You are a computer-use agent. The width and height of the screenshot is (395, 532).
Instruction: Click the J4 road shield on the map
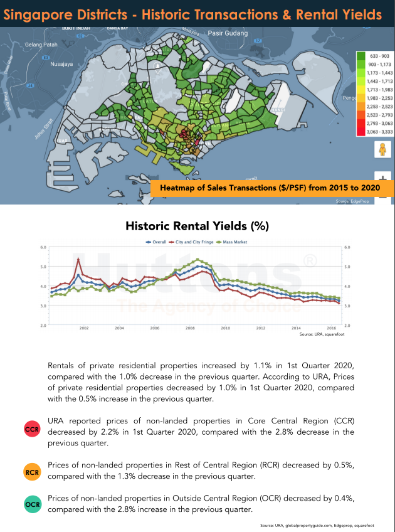tap(30, 85)
